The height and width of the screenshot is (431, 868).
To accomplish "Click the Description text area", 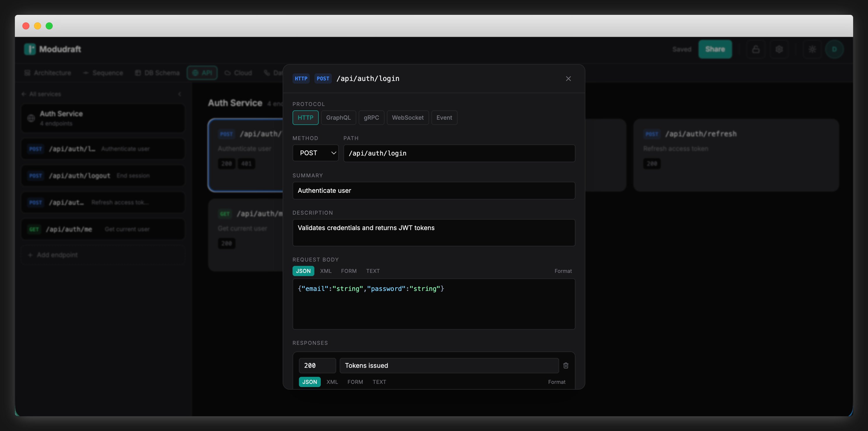I will (434, 233).
